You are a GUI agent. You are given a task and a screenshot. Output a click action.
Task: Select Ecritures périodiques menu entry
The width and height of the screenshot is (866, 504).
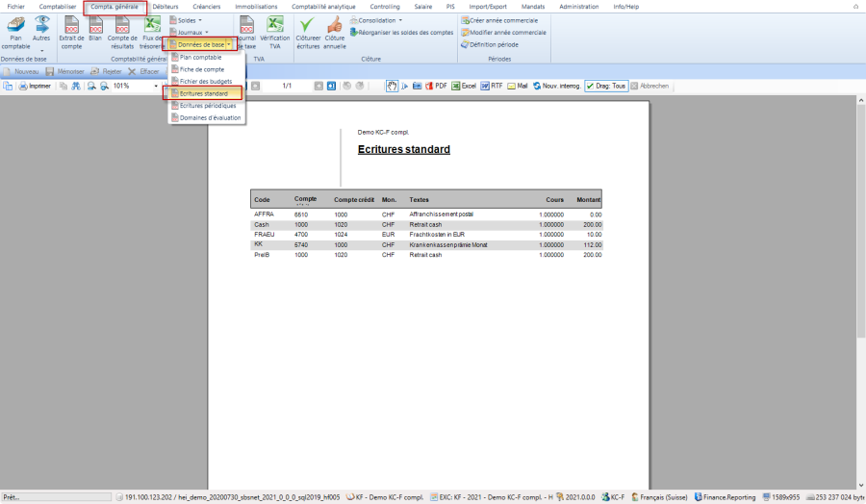click(207, 106)
